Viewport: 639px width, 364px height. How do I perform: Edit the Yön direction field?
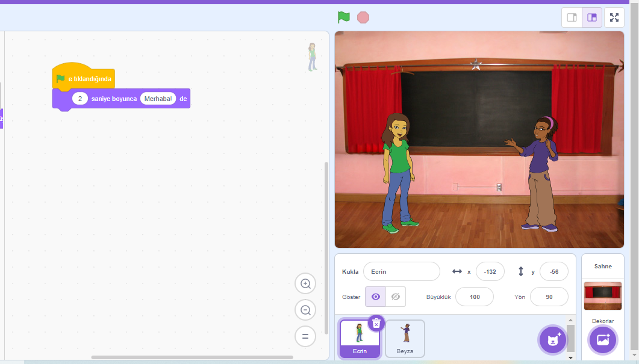(549, 297)
